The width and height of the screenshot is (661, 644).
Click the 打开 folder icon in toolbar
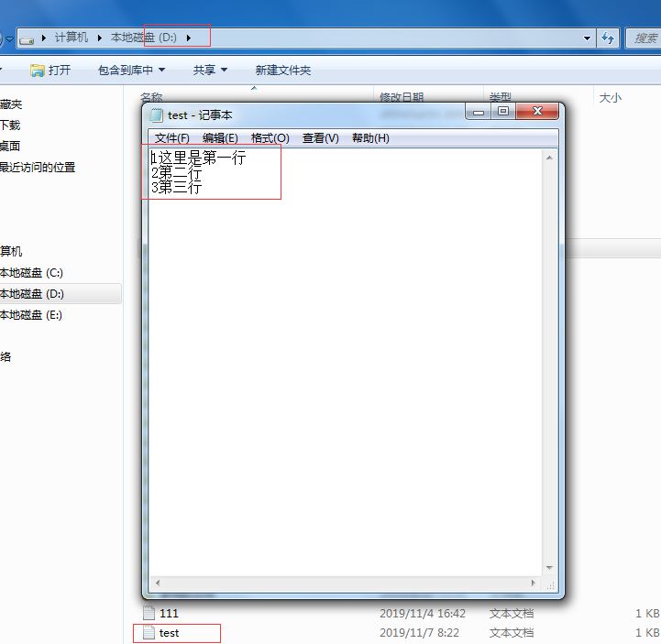37,71
